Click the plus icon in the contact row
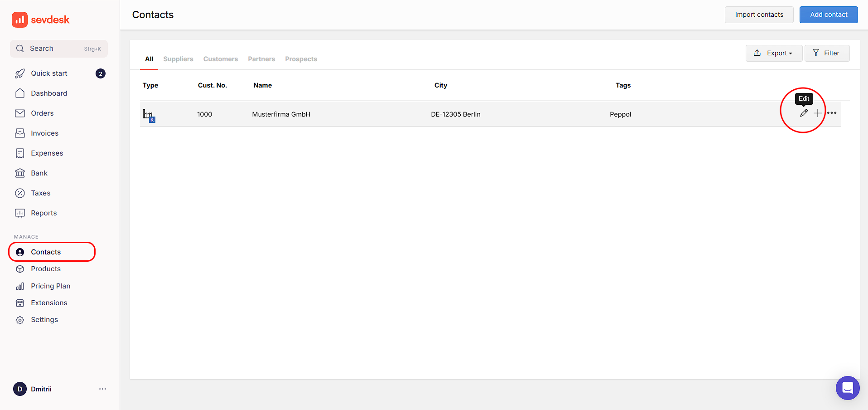The image size is (868, 410). click(817, 113)
